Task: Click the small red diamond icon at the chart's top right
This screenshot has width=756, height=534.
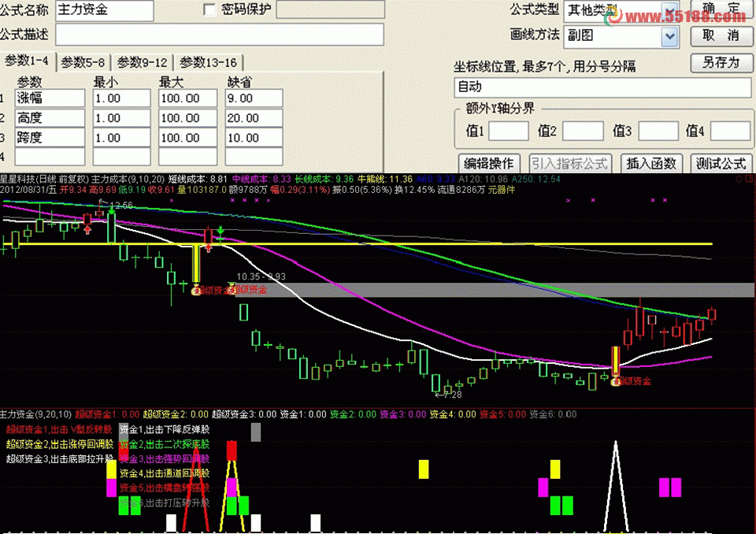Action: [739, 179]
